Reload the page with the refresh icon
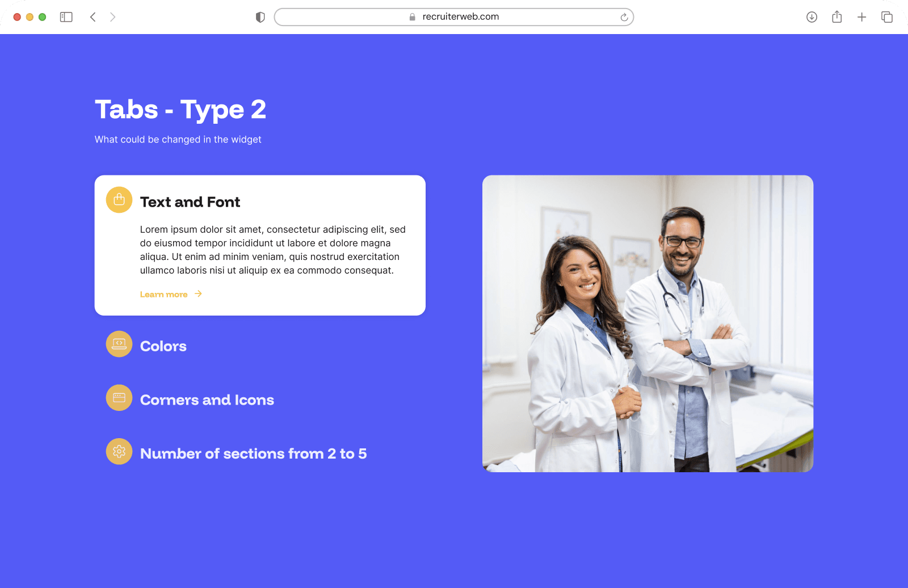 click(624, 17)
